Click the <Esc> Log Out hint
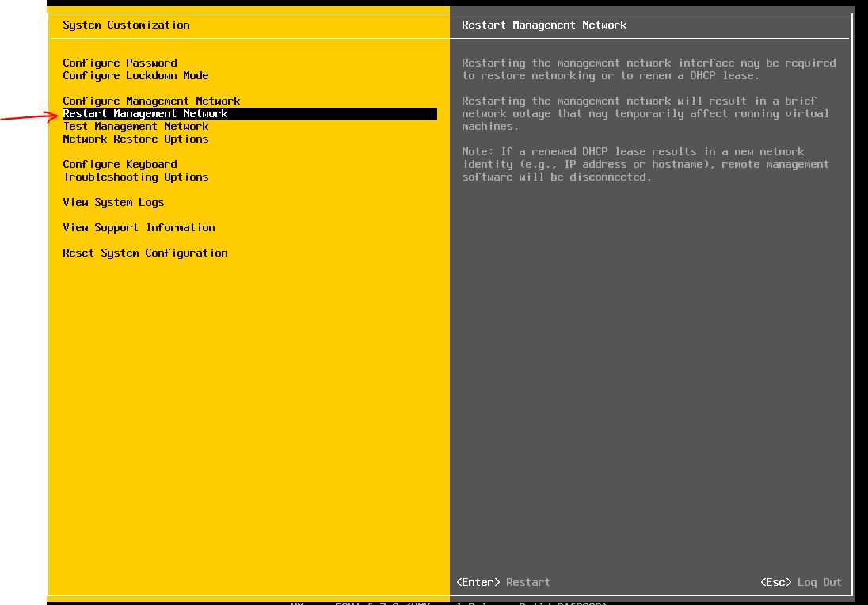Image resolution: width=868 pixels, height=605 pixels. pos(801,582)
